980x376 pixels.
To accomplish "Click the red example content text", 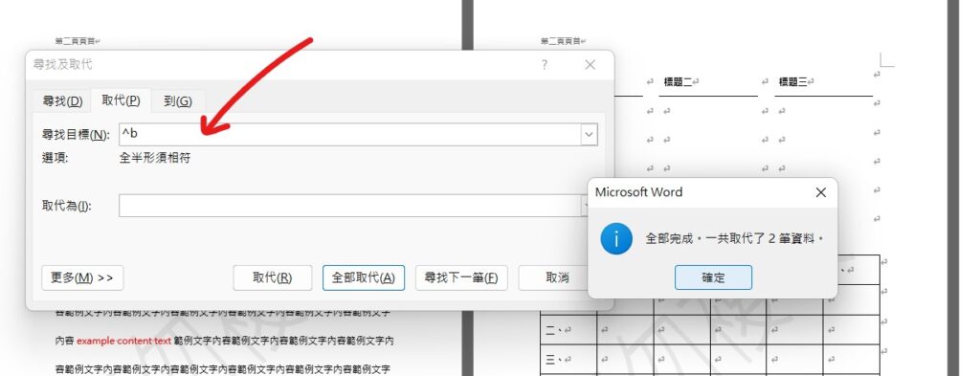I will [123, 341].
